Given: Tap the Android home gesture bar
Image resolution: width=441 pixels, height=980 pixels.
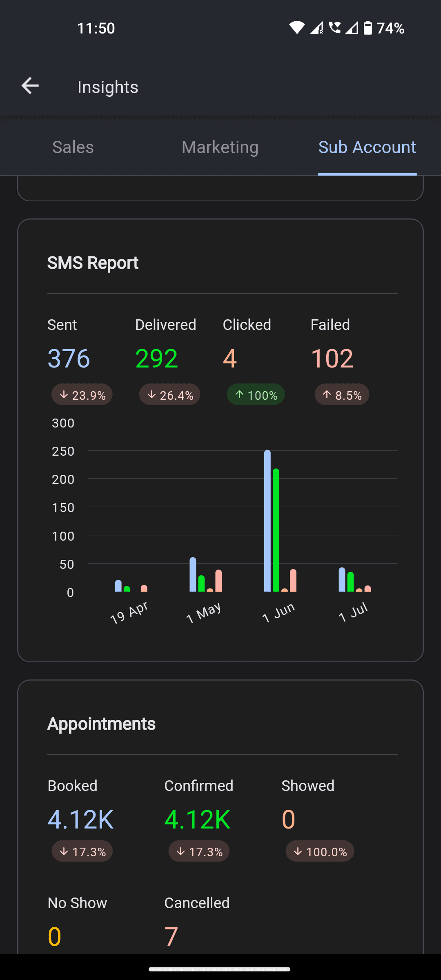Looking at the screenshot, I should point(220,969).
